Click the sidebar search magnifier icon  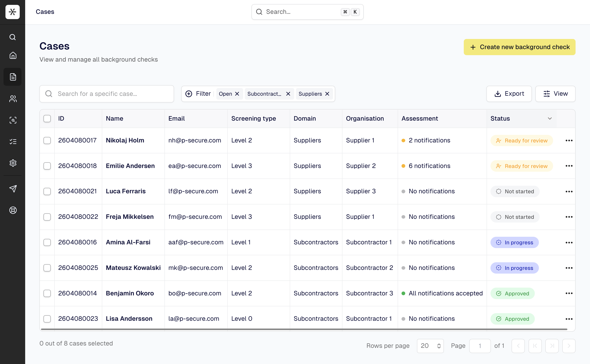13,37
